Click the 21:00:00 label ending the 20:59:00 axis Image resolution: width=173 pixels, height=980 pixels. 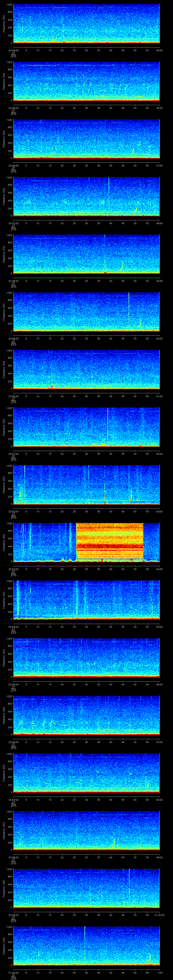pyautogui.click(x=159, y=915)
